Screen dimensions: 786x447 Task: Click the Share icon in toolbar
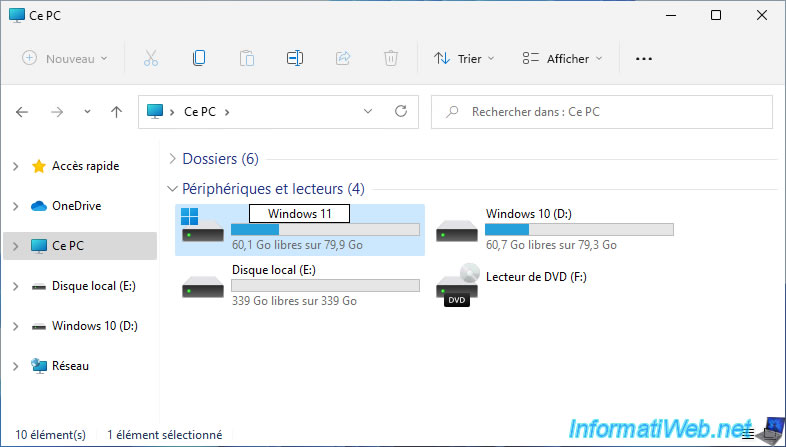click(343, 59)
